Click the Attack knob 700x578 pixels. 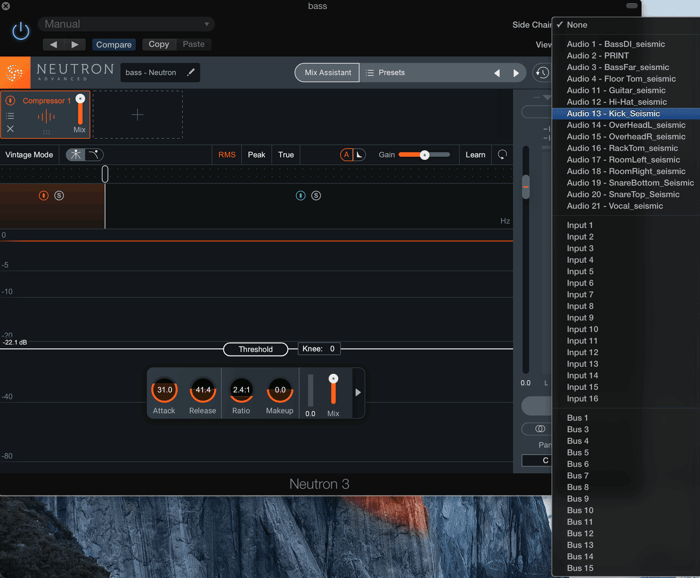click(x=164, y=390)
